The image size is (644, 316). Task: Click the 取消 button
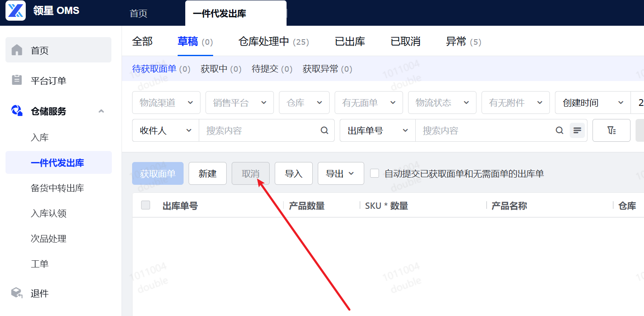[x=251, y=173]
